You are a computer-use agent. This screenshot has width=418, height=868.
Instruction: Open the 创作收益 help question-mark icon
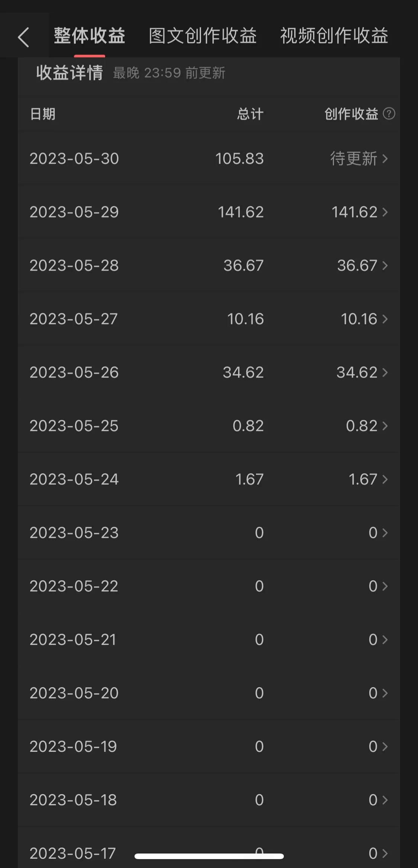389,114
